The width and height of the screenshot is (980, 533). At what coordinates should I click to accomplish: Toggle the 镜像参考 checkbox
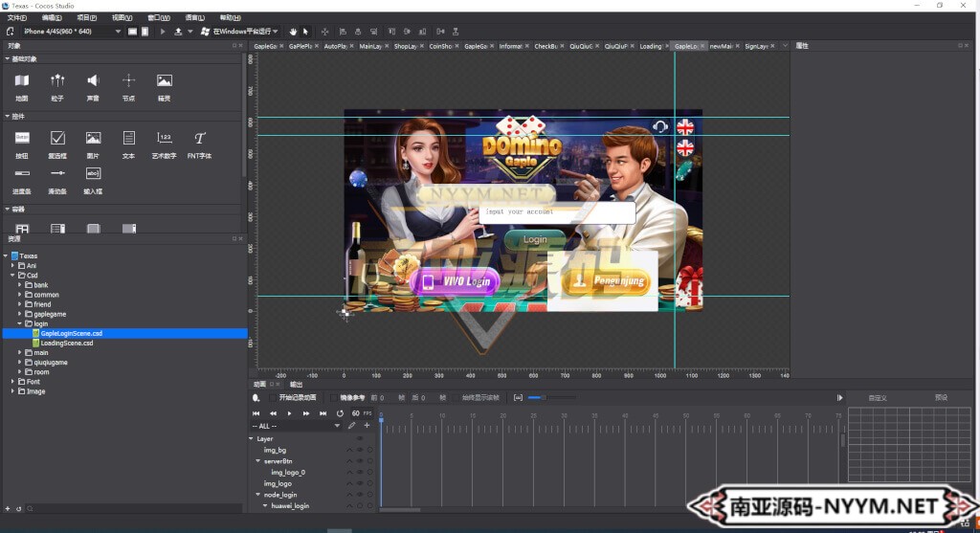(334, 397)
